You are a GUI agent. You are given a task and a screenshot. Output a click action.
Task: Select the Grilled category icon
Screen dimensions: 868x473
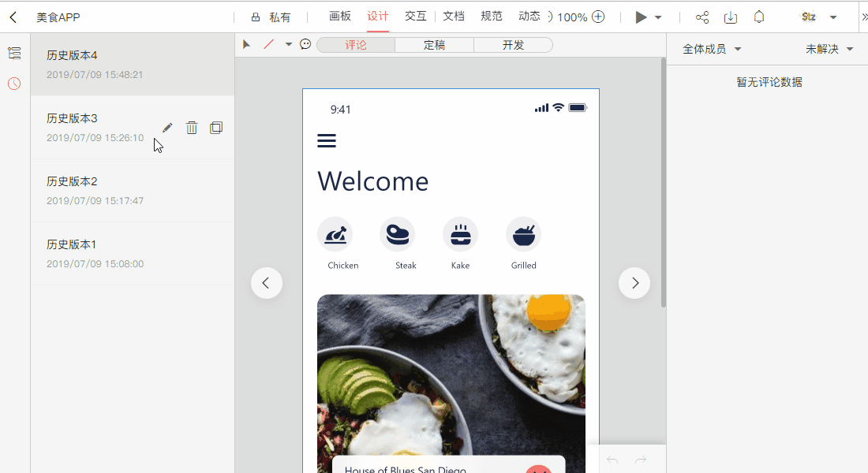[524, 235]
